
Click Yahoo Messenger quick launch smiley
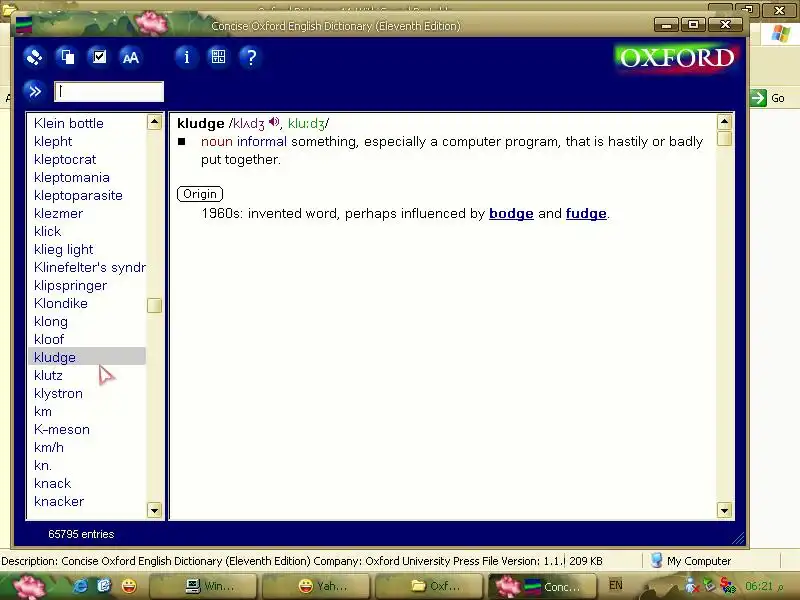pos(129,586)
